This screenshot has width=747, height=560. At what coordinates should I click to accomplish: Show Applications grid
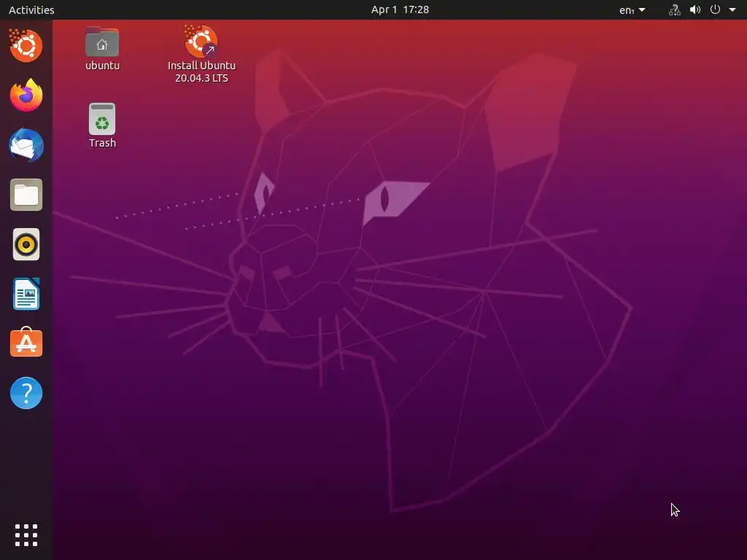tap(26, 535)
